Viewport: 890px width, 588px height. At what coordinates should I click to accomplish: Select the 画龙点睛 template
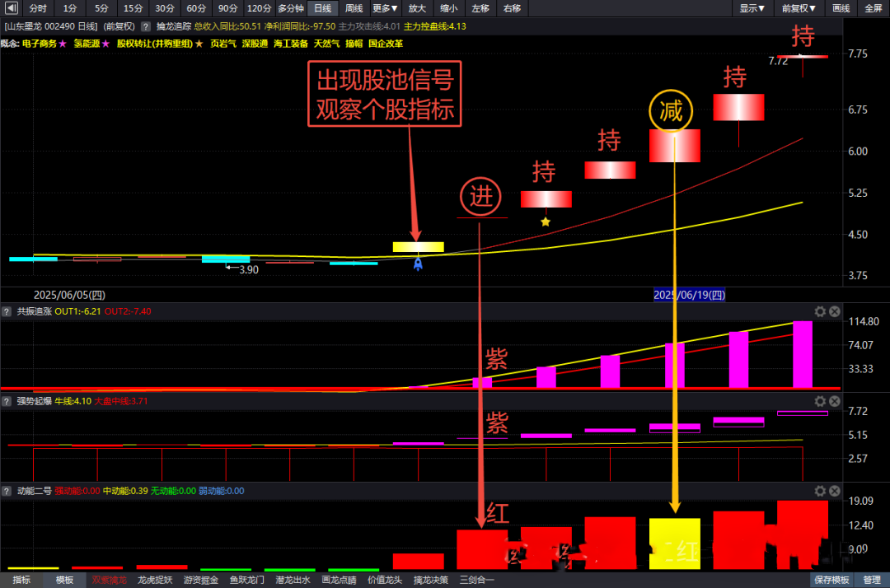[339, 580]
